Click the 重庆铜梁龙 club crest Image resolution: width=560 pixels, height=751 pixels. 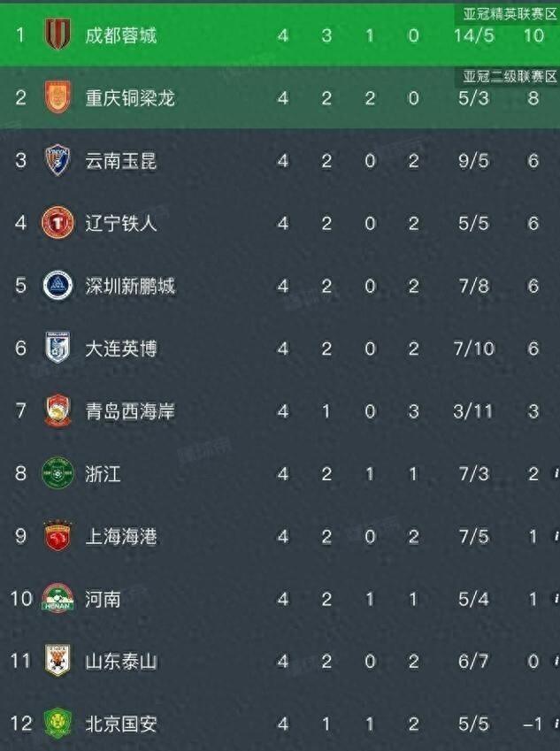58,97
